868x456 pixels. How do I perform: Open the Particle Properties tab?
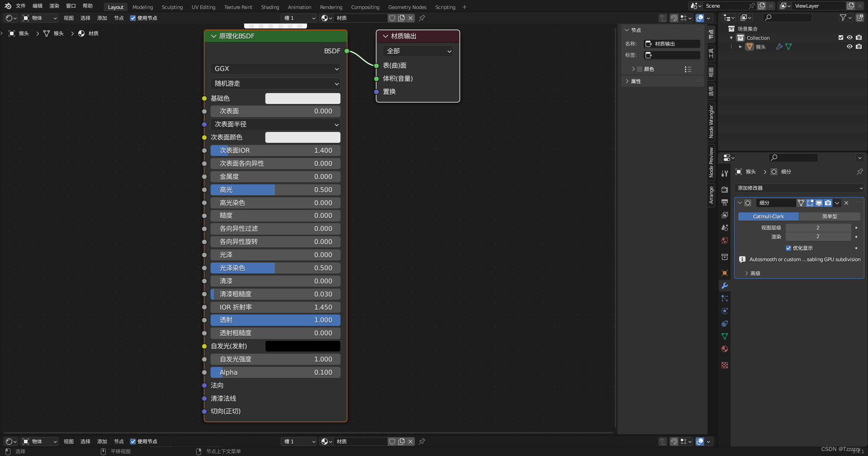tap(724, 298)
